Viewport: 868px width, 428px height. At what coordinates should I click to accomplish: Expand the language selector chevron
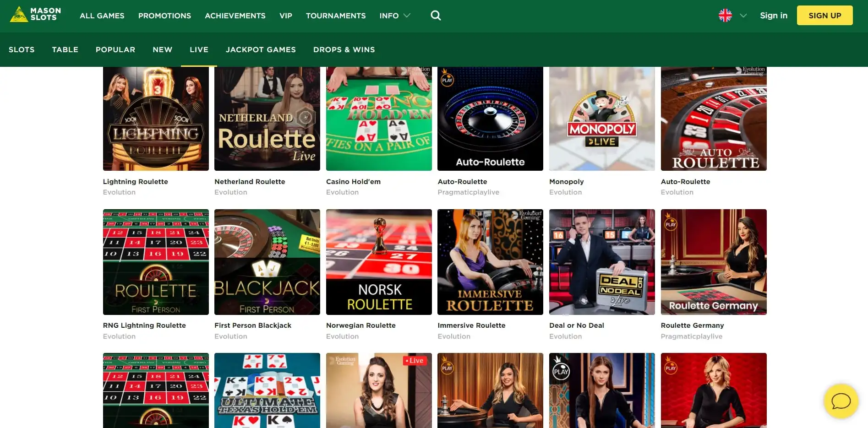743,16
